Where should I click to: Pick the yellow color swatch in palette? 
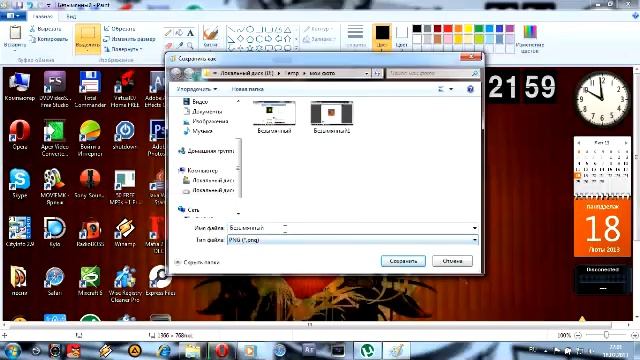469,29
